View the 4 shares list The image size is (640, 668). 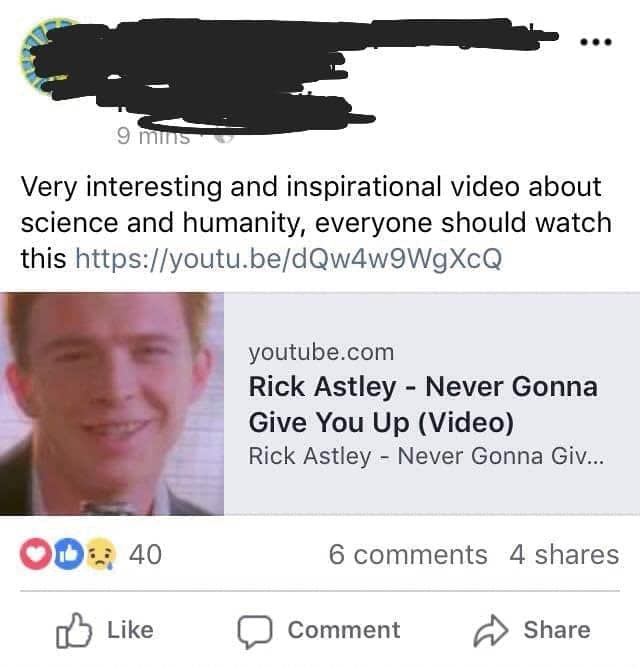(x=564, y=555)
